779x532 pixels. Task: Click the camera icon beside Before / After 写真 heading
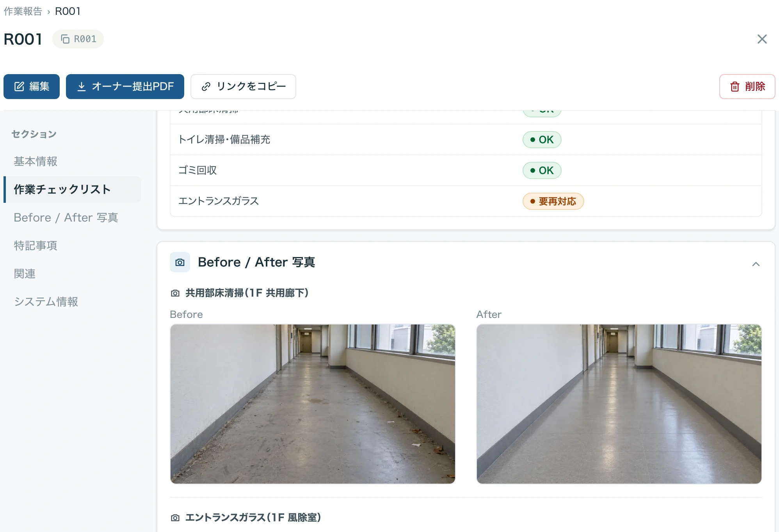click(180, 262)
